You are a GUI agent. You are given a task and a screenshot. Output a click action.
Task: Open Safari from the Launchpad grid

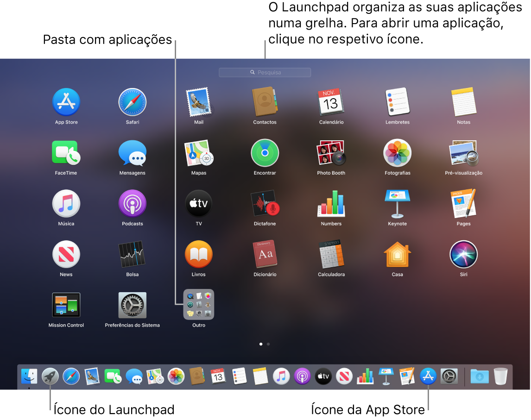pos(132,102)
